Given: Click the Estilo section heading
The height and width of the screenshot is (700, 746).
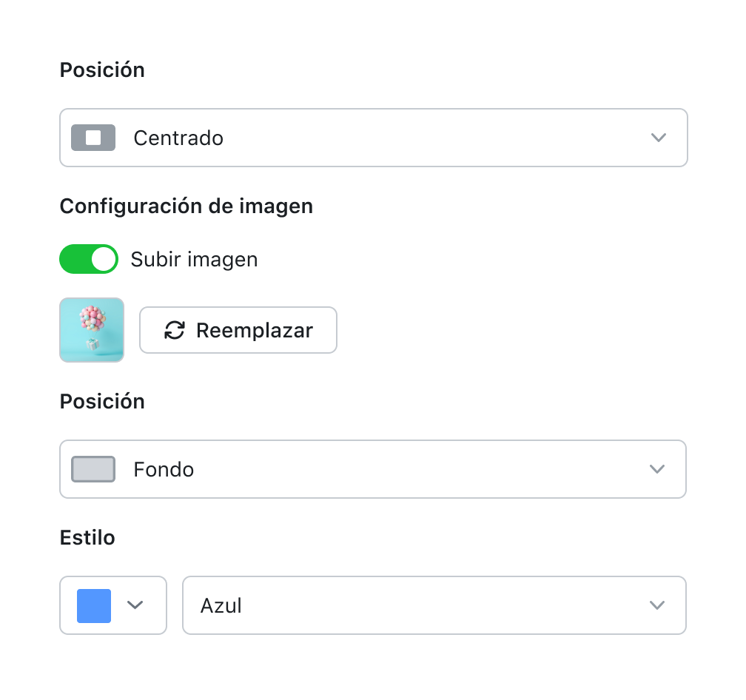Looking at the screenshot, I should click(87, 537).
